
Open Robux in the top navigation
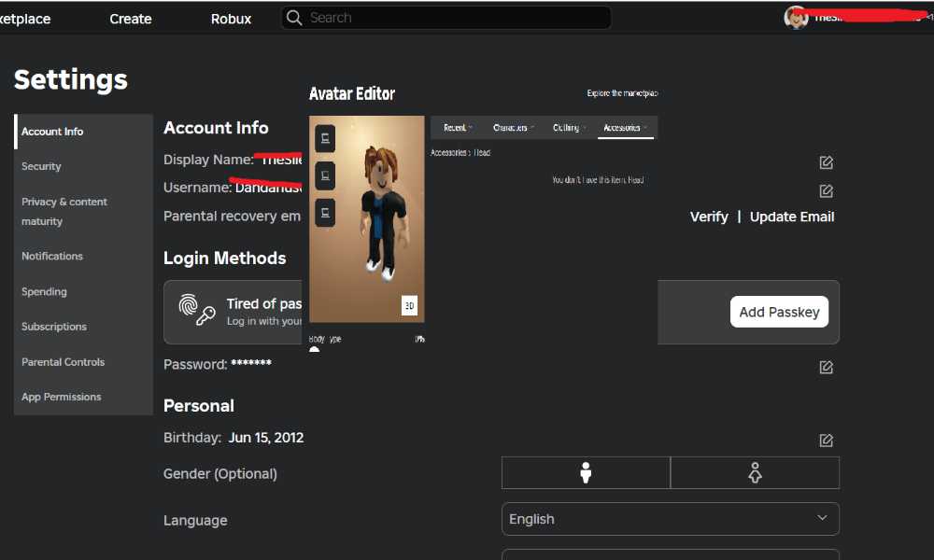231,19
